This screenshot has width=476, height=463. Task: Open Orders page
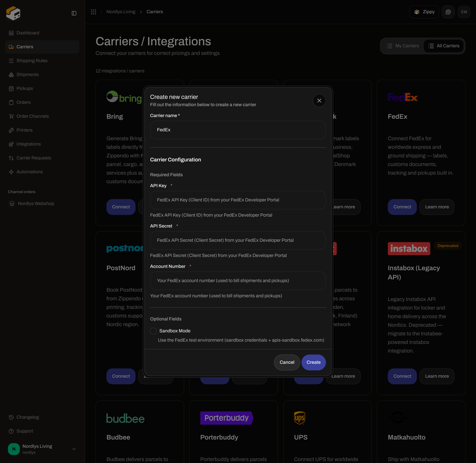click(x=42, y=102)
